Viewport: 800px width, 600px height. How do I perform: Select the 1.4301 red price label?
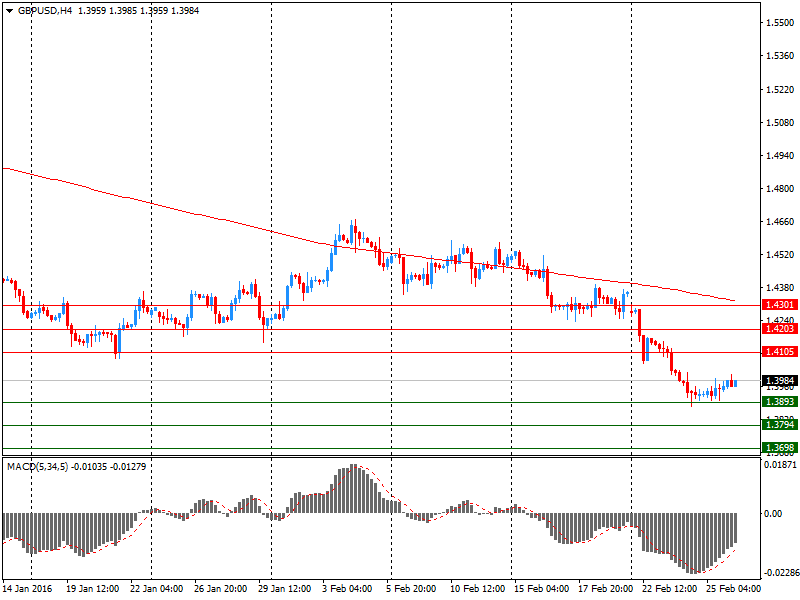780,305
